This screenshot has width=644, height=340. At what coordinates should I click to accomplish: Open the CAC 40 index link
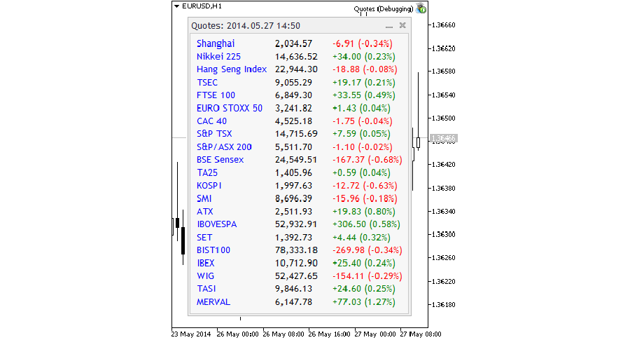pos(211,121)
